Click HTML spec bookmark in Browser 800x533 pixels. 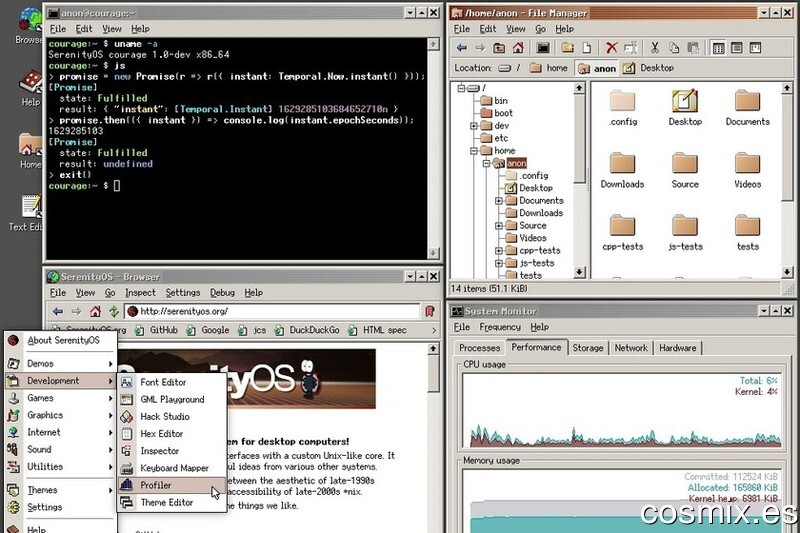[x=378, y=330]
